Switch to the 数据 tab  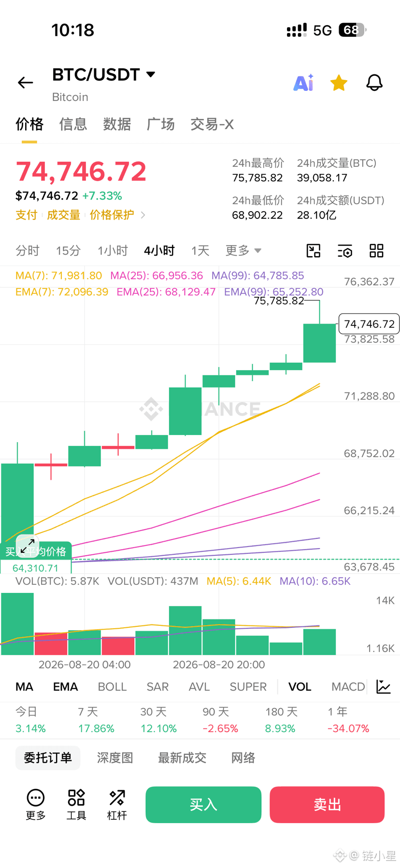[117, 124]
